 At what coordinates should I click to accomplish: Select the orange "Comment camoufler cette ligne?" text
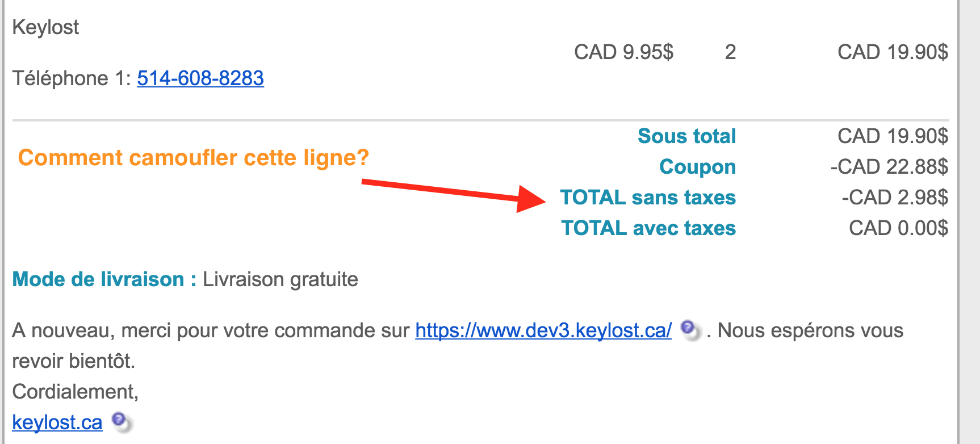coord(194,158)
